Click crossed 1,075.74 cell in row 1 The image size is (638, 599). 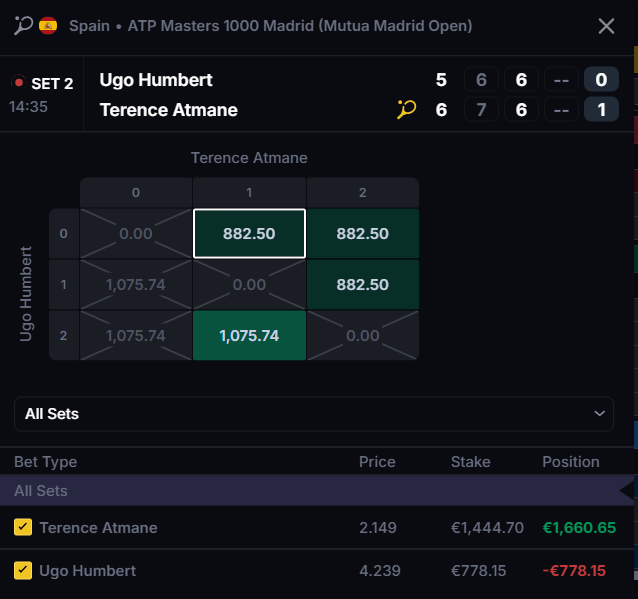point(135,284)
